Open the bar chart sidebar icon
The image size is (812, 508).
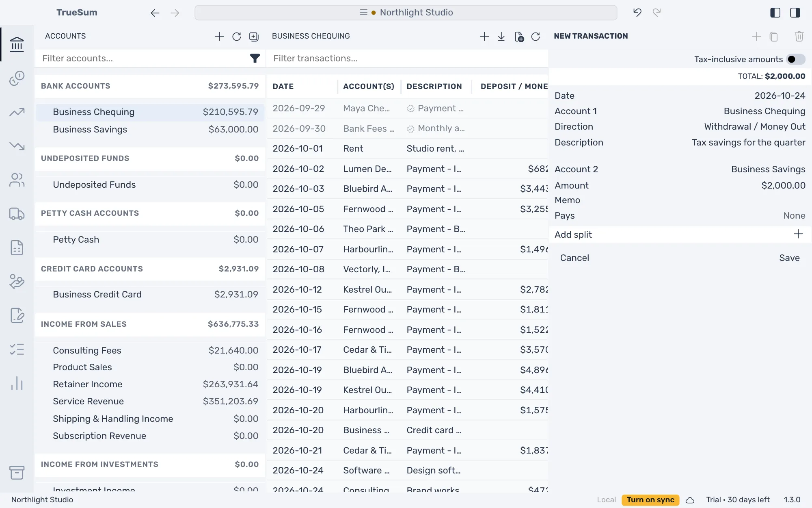(x=17, y=383)
